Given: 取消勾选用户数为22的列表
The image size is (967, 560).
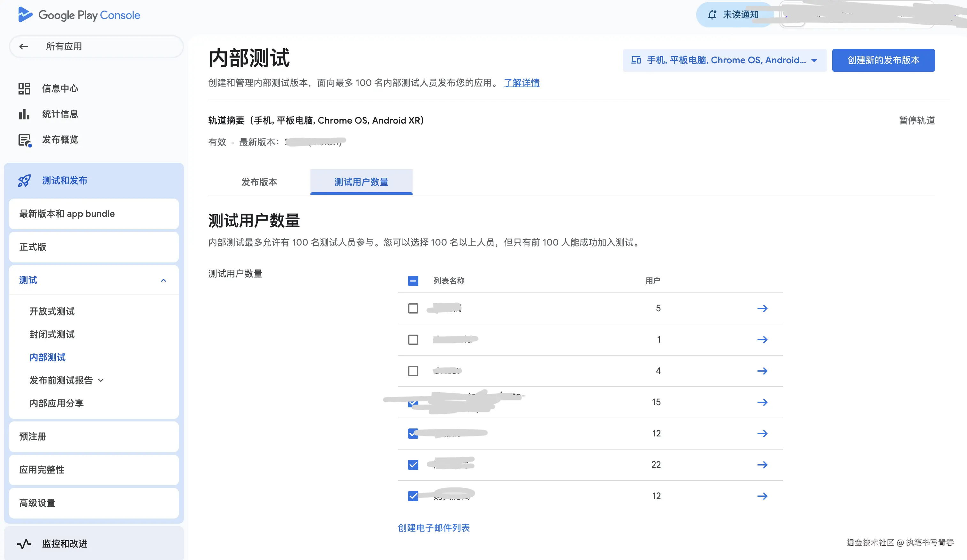Looking at the screenshot, I should (413, 465).
